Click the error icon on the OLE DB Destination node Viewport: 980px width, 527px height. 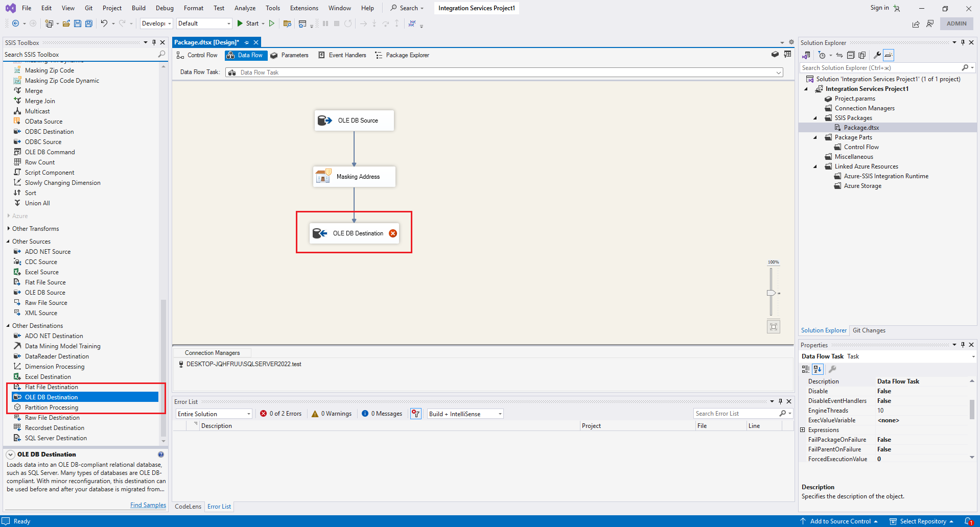pyautogui.click(x=393, y=233)
